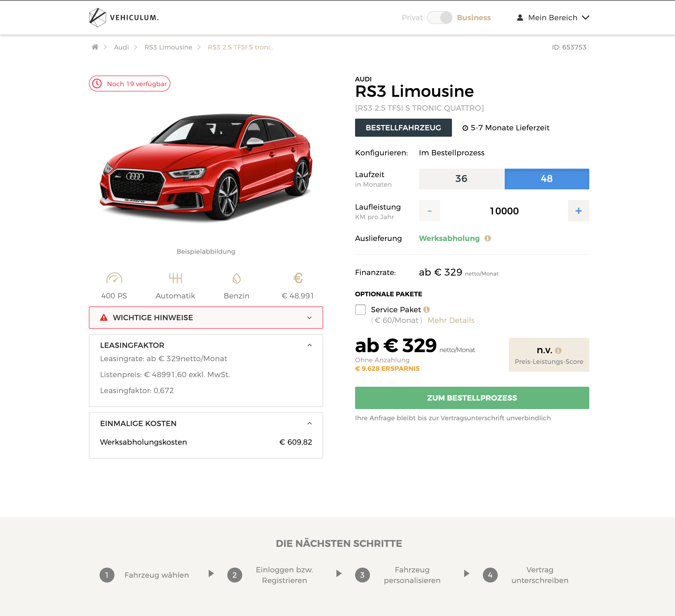Open Preis-Leistungs-Score info icon
Viewport: 675px width, 616px height.
558,350
